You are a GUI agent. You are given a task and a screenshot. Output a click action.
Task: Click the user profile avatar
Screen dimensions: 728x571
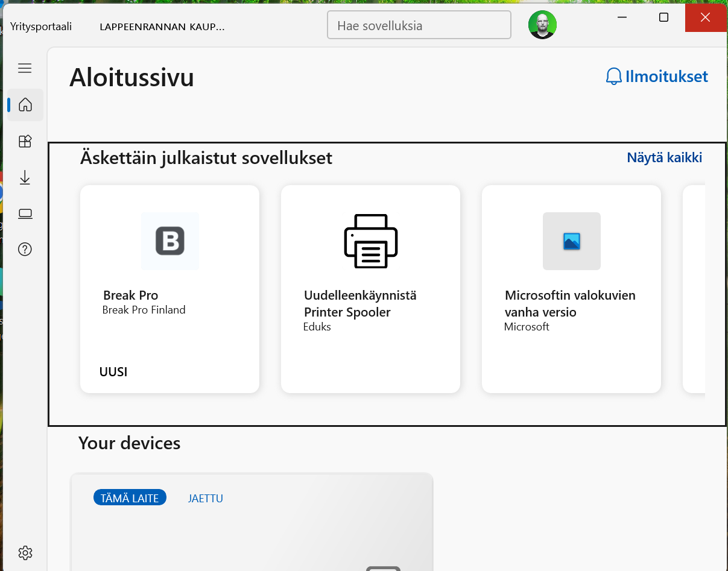(542, 25)
